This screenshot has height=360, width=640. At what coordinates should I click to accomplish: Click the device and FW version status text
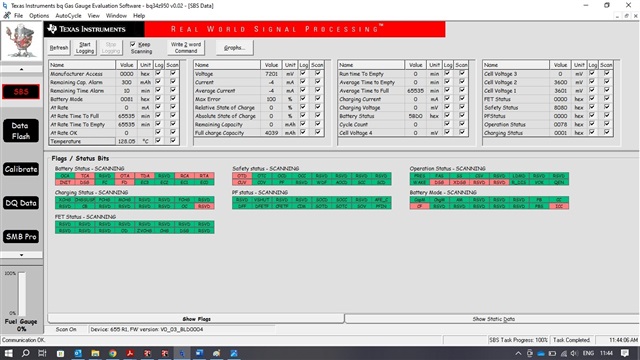click(x=147, y=329)
